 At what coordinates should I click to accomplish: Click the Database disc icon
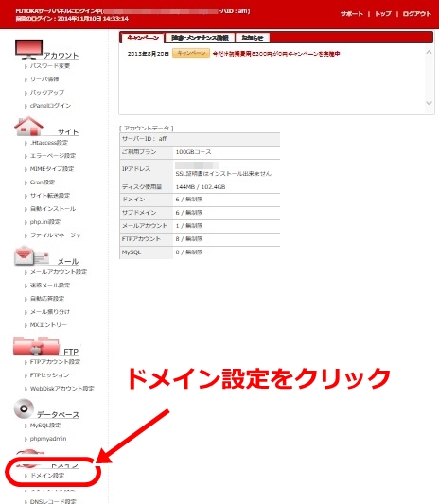pos(24,408)
